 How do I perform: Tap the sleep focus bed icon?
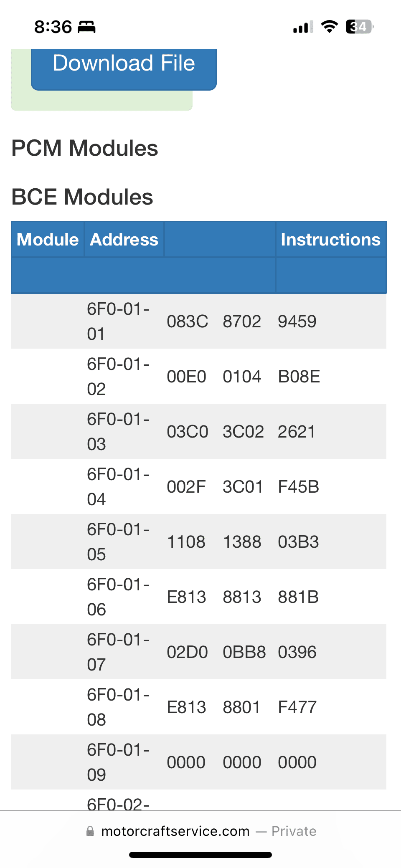coord(87,27)
